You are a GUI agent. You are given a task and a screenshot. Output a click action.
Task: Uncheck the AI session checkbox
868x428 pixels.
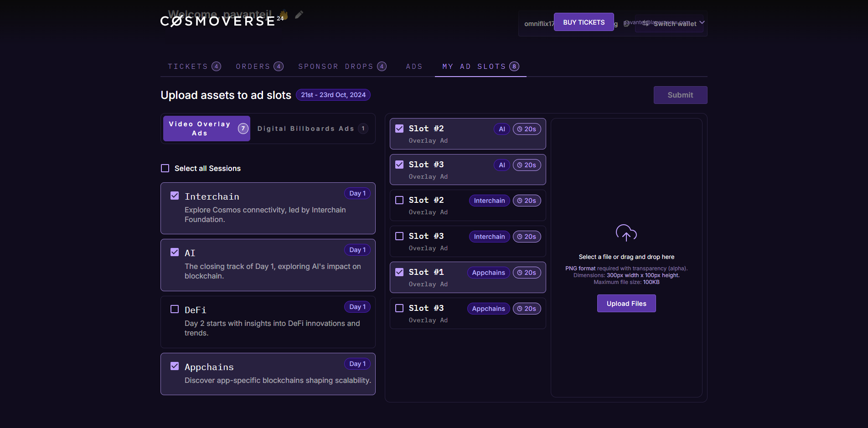[x=175, y=252]
